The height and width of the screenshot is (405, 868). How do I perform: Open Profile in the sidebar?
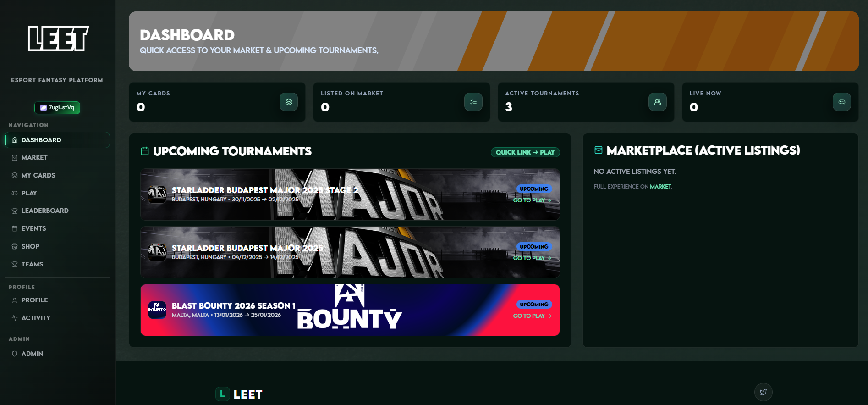click(57, 300)
